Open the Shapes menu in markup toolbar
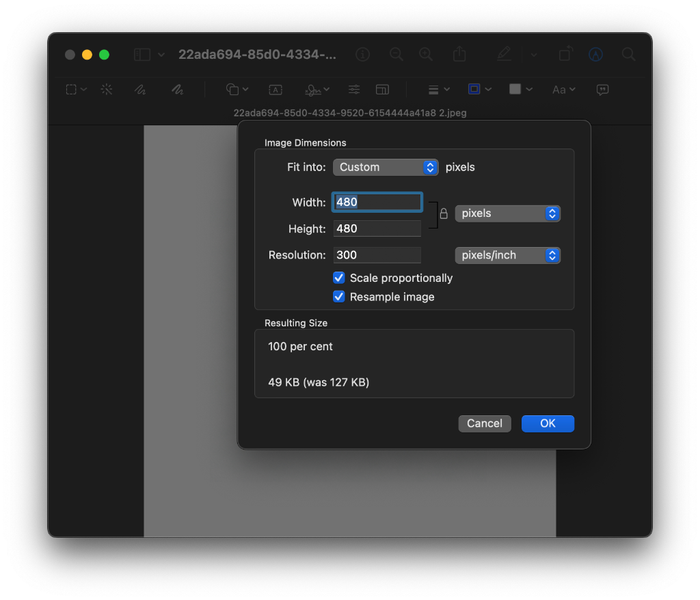Screen dimensions: 700x600 [x=237, y=90]
